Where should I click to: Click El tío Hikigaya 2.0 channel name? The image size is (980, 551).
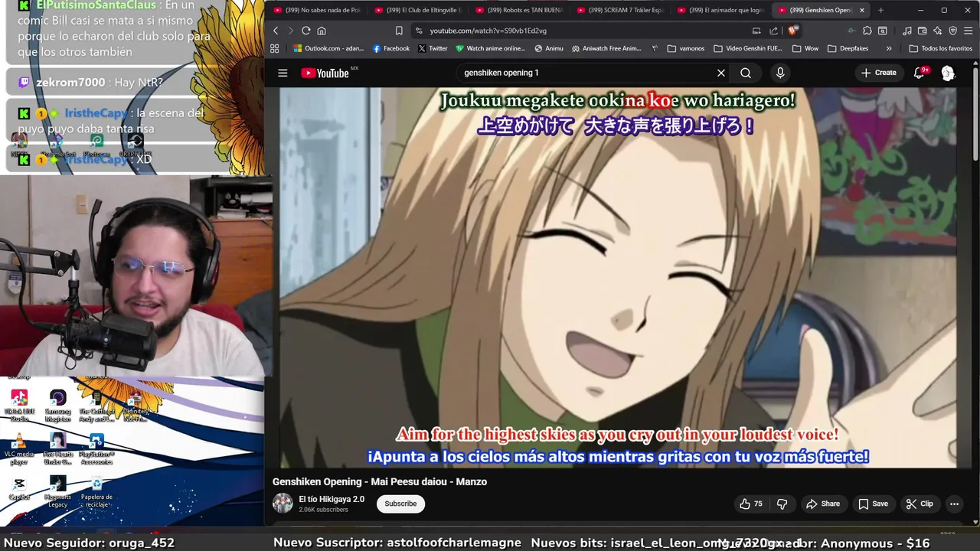pyautogui.click(x=332, y=499)
